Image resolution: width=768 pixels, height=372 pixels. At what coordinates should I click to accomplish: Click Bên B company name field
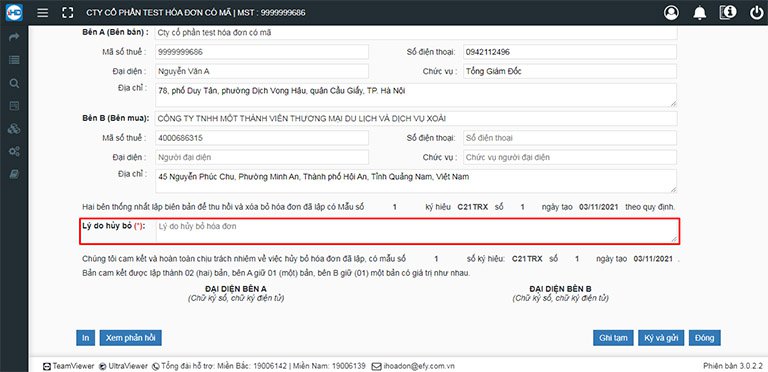tap(416, 118)
